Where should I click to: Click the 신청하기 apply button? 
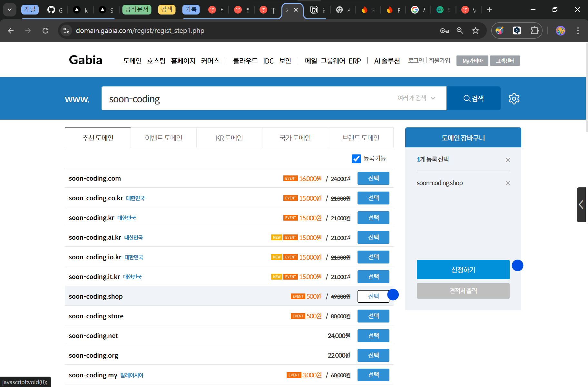click(x=463, y=270)
